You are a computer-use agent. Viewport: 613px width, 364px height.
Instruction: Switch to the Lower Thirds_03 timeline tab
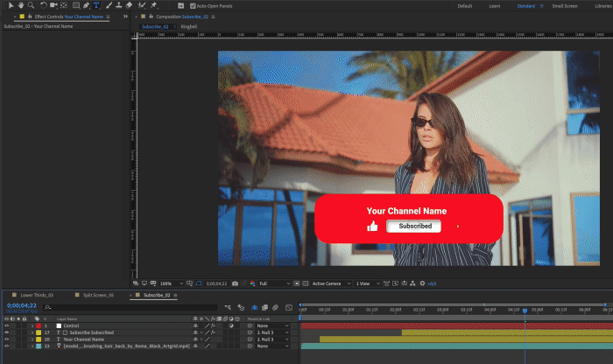pos(37,295)
